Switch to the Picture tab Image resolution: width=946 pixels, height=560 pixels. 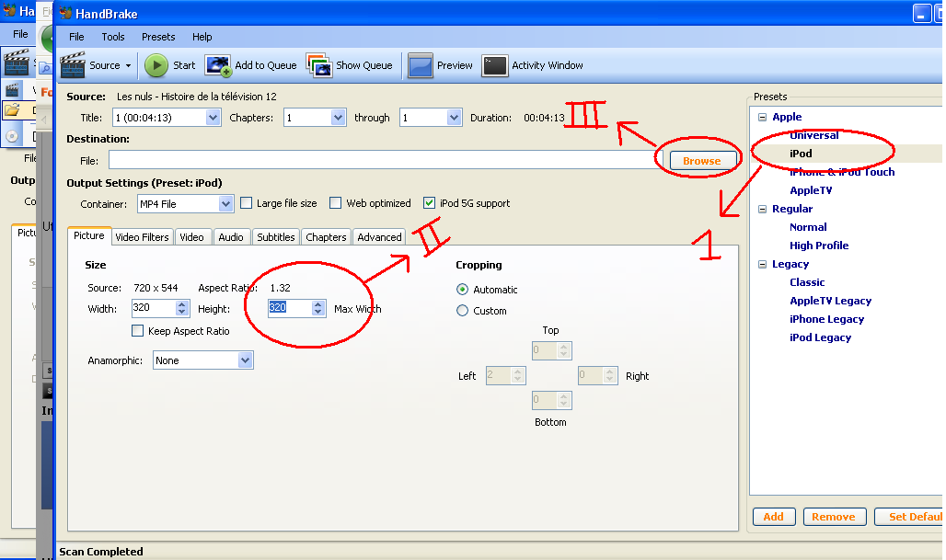89,235
